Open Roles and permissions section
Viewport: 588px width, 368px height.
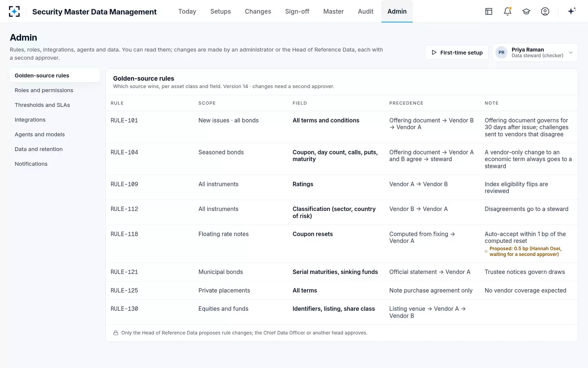click(55, 90)
